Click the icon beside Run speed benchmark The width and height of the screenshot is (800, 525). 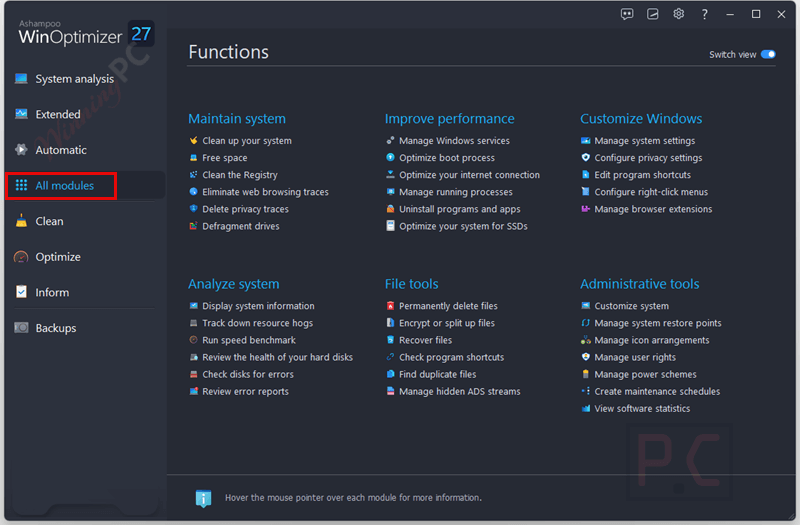[193, 340]
